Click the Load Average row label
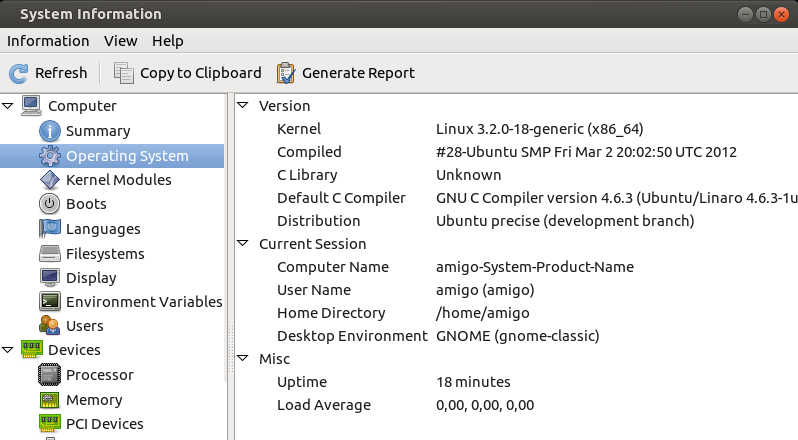The image size is (798, 440). [324, 405]
